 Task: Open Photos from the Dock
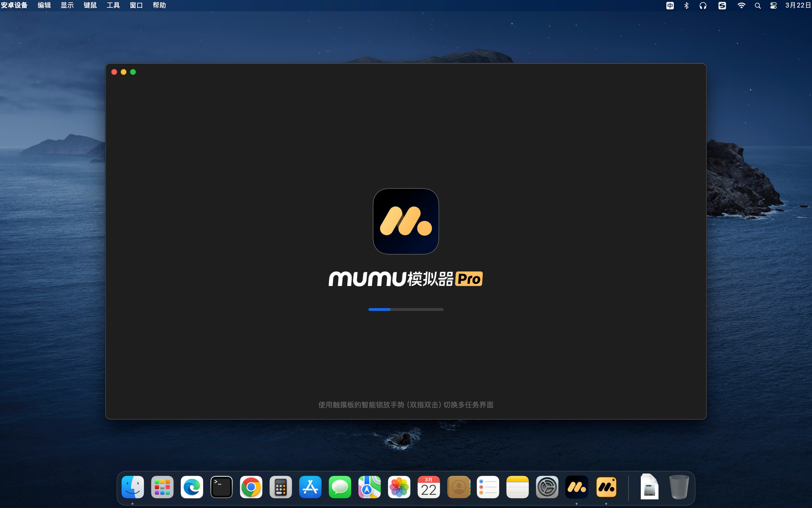pos(399,487)
